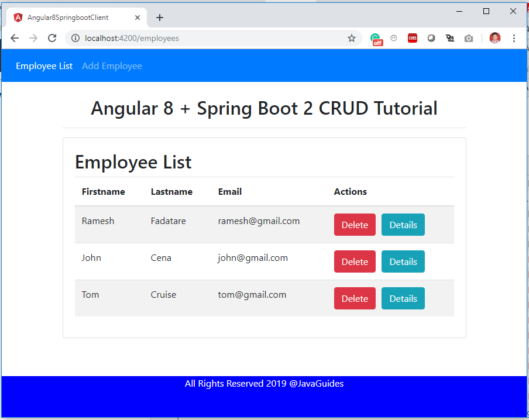Click the browser forward arrow
The image size is (529, 420).
(33, 38)
